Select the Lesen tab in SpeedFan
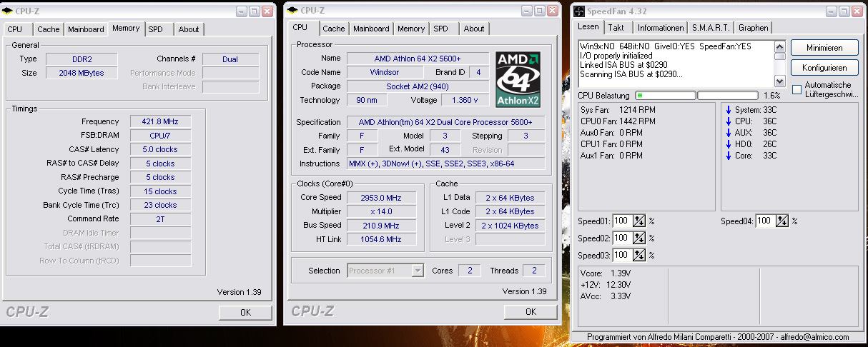 [588, 27]
